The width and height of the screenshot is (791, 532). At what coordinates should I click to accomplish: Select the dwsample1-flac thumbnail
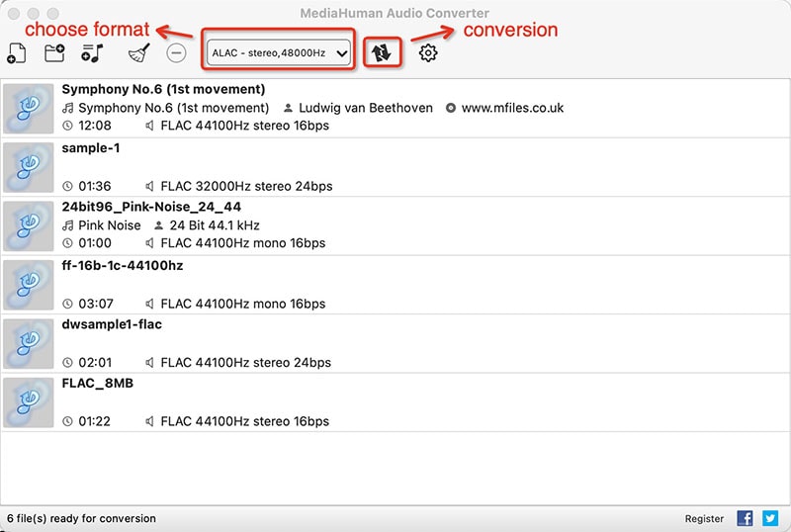[x=29, y=344]
